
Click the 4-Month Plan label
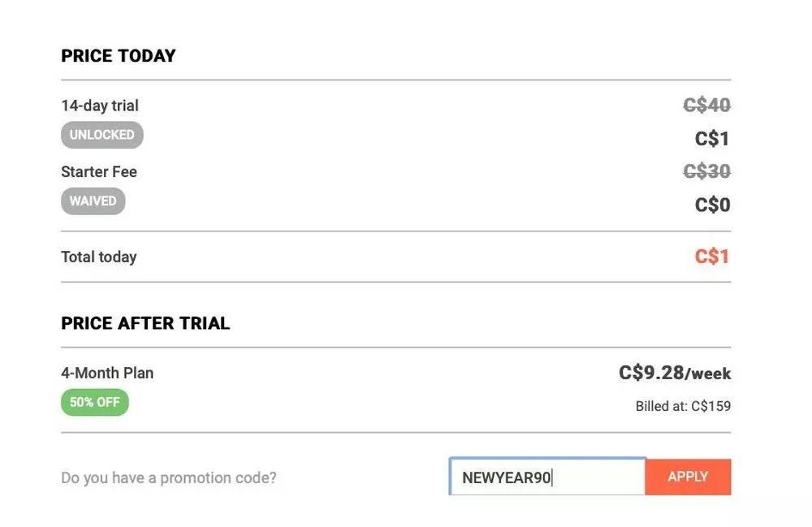(x=106, y=373)
